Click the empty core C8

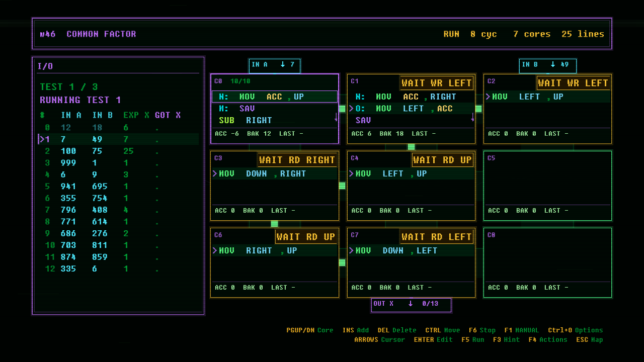[x=547, y=263]
